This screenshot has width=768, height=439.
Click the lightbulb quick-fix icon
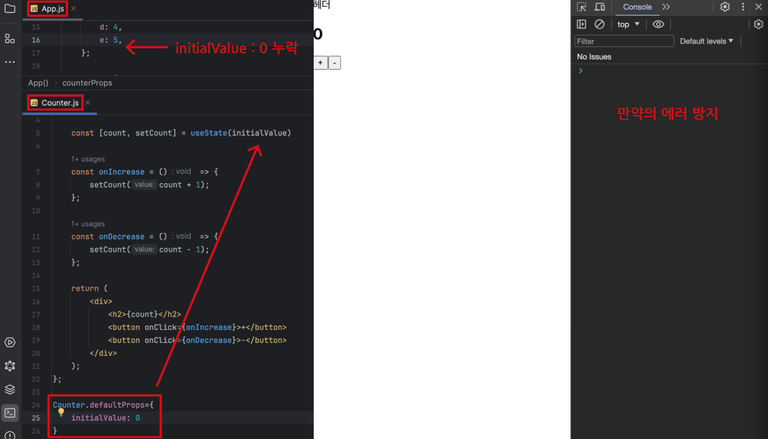pyautogui.click(x=61, y=412)
